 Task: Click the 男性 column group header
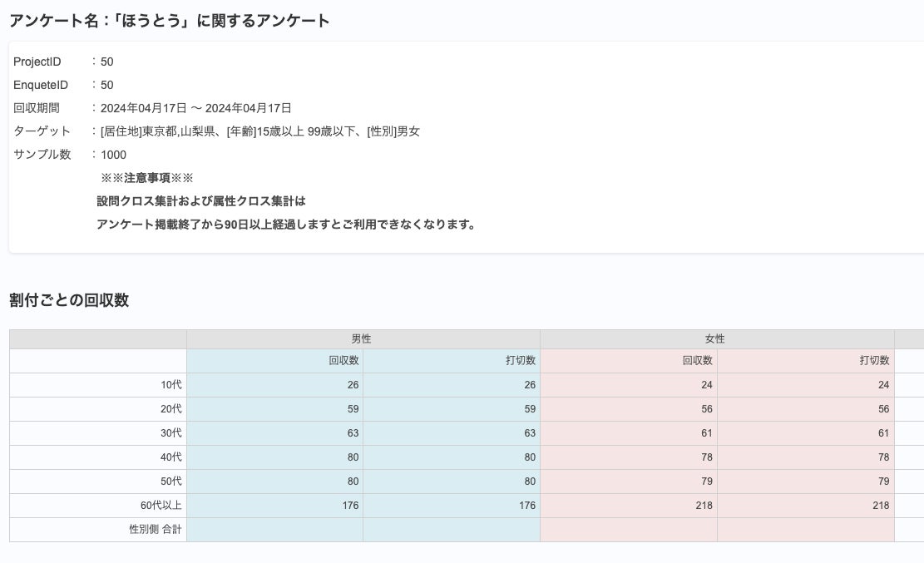(362, 339)
